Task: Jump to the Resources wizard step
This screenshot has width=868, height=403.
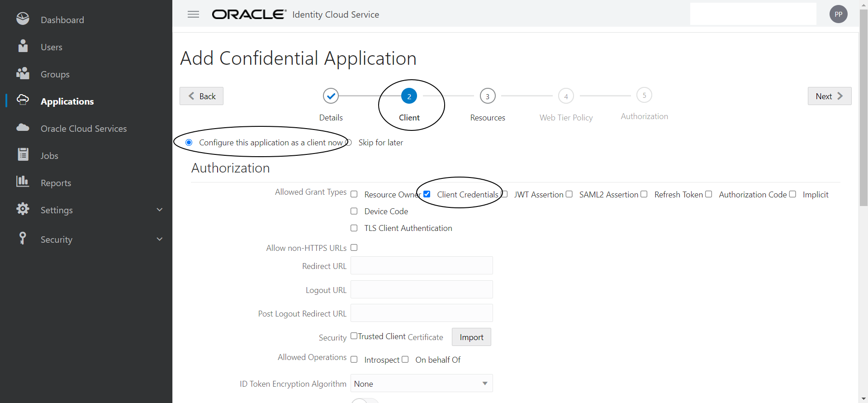Action: coord(487,96)
